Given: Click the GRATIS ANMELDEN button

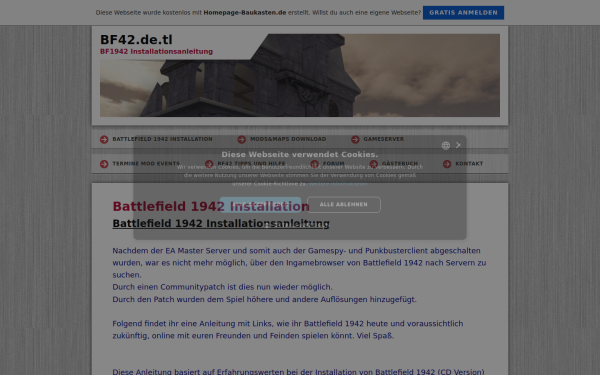Looking at the screenshot, I should 463,13.
